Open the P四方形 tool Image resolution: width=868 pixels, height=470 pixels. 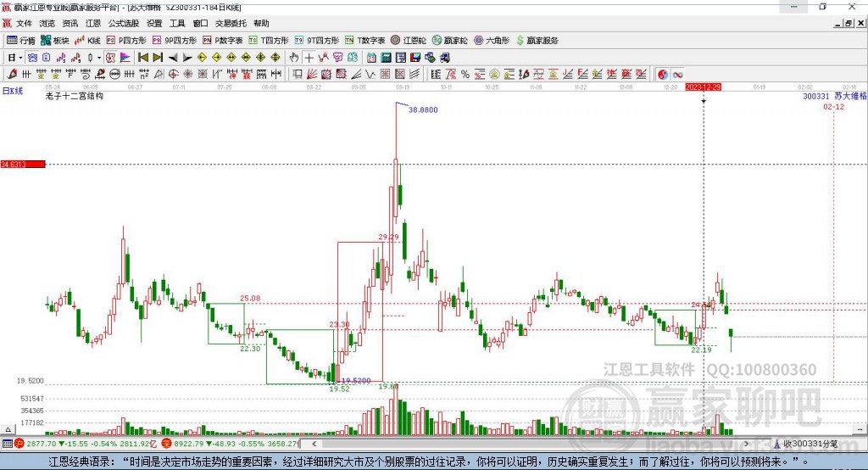coord(126,41)
